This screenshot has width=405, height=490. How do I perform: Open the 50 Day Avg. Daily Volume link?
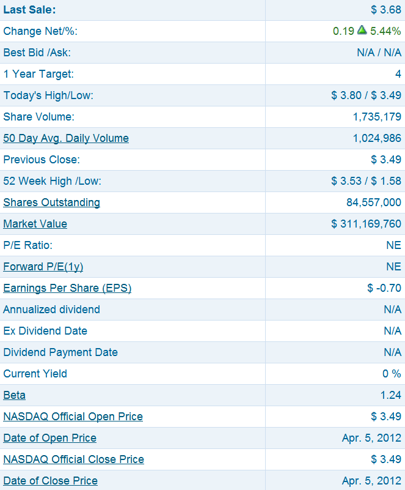point(66,138)
